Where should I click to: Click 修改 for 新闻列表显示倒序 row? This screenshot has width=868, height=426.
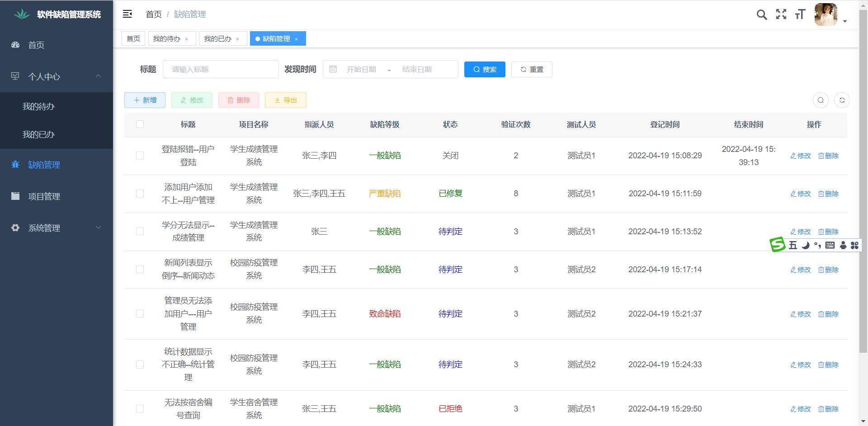[x=801, y=270]
